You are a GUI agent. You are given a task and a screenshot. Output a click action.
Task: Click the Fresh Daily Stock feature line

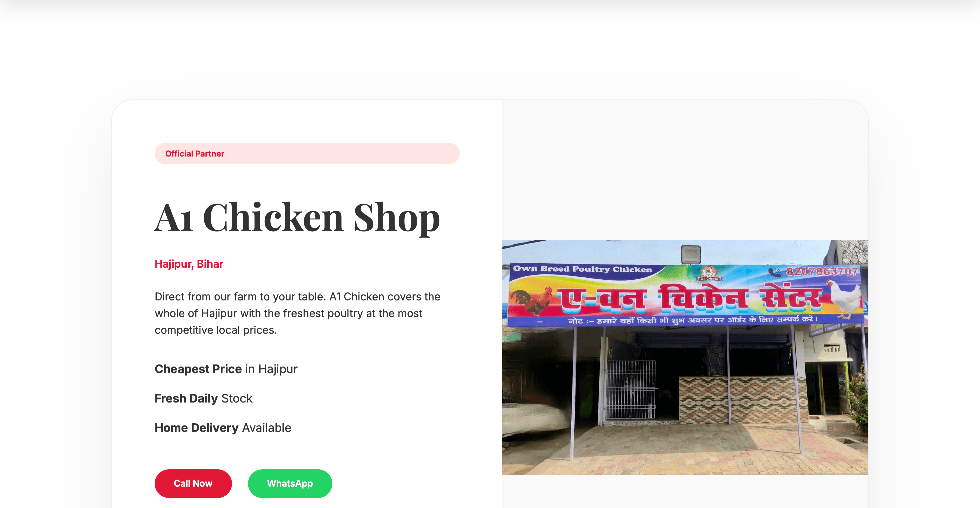[x=204, y=398]
